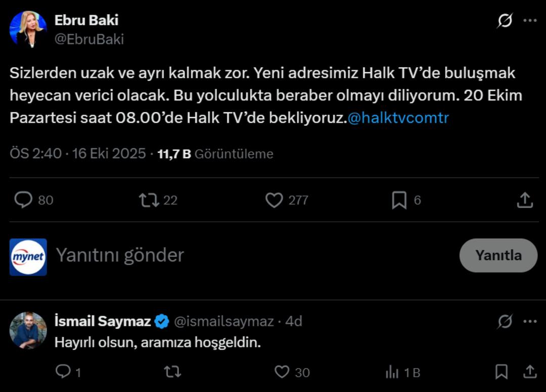Repost İsmail Saymaz's reply
This screenshot has width=546, height=392.
click(172, 372)
